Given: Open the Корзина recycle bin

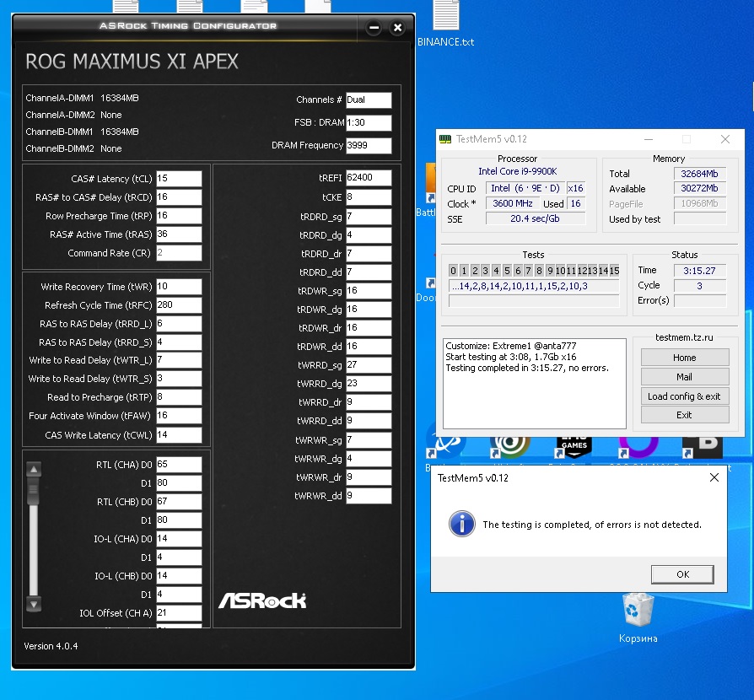Looking at the screenshot, I should [638, 618].
